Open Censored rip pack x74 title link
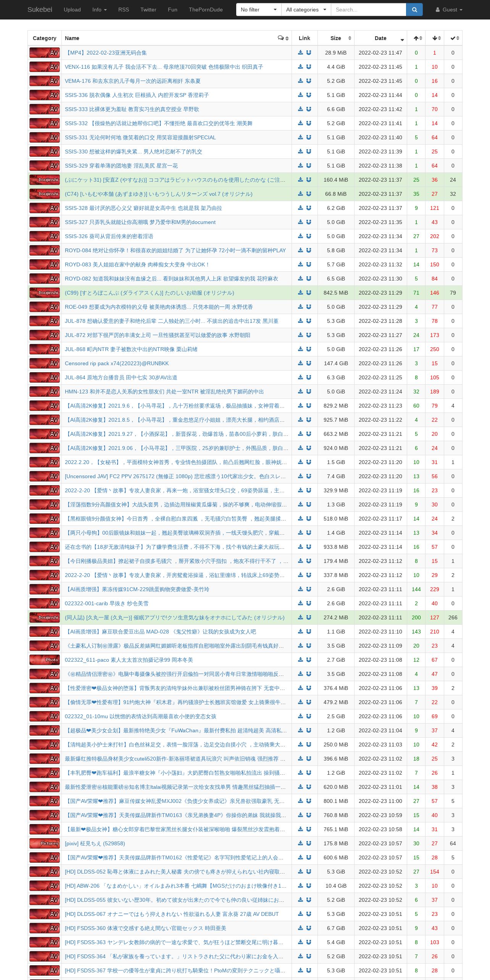490x980 pixels. coord(117,363)
